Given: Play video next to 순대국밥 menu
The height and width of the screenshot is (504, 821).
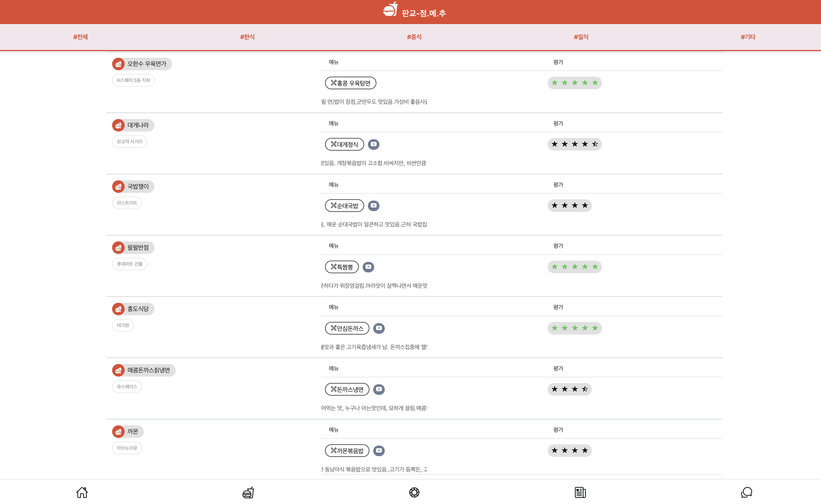Looking at the screenshot, I should coord(373,206).
